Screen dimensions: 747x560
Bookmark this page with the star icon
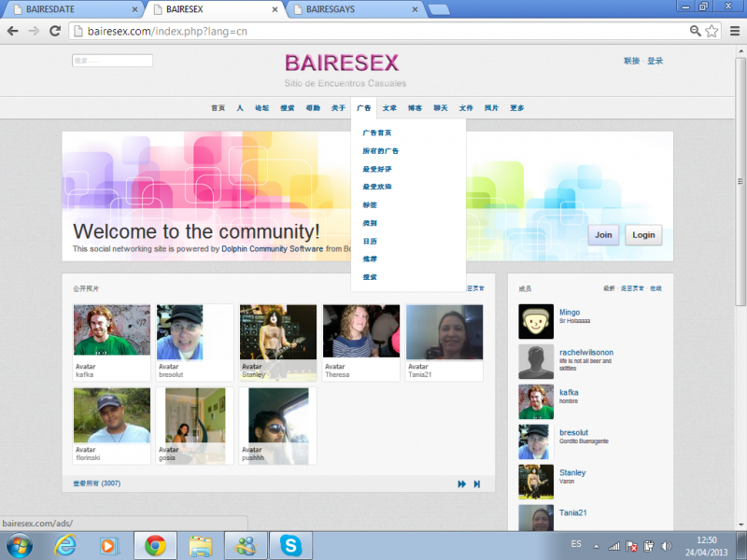click(x=712, y=32)
